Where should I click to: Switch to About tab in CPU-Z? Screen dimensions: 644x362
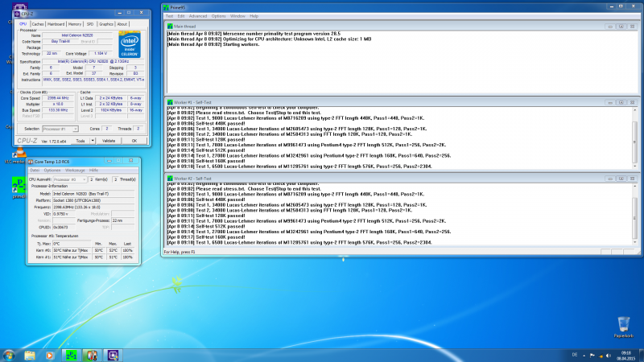click(122, 24)
